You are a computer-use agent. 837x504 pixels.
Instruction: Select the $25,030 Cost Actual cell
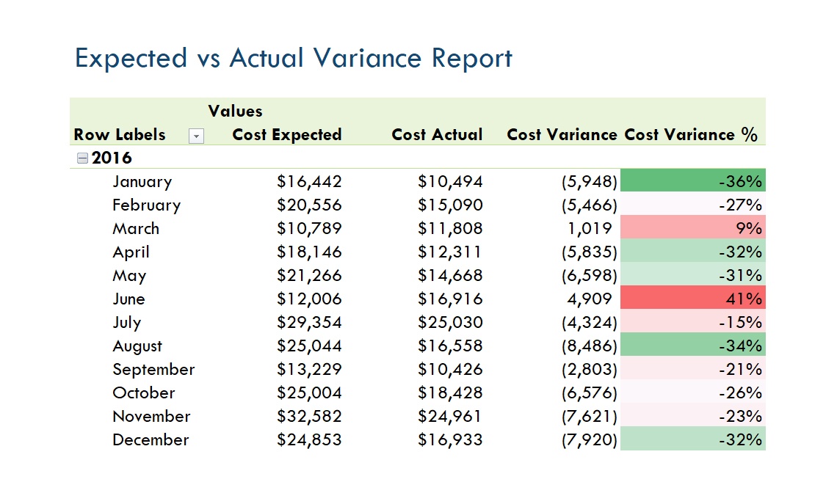[450, 322]
